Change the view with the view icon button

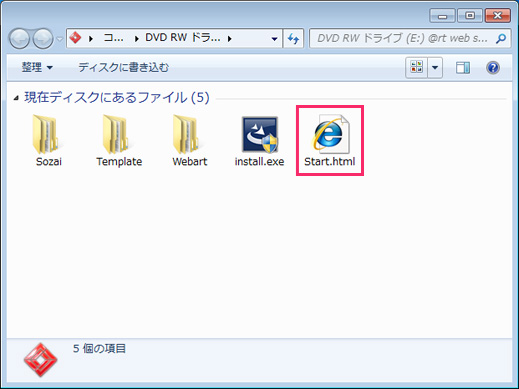416,68
